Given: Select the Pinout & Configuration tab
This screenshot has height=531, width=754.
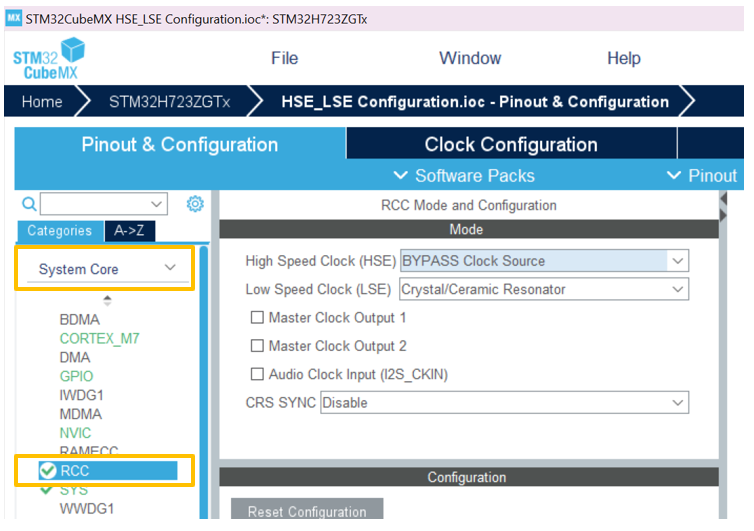Looking at the screenshot, I should (x=180, y=144).
